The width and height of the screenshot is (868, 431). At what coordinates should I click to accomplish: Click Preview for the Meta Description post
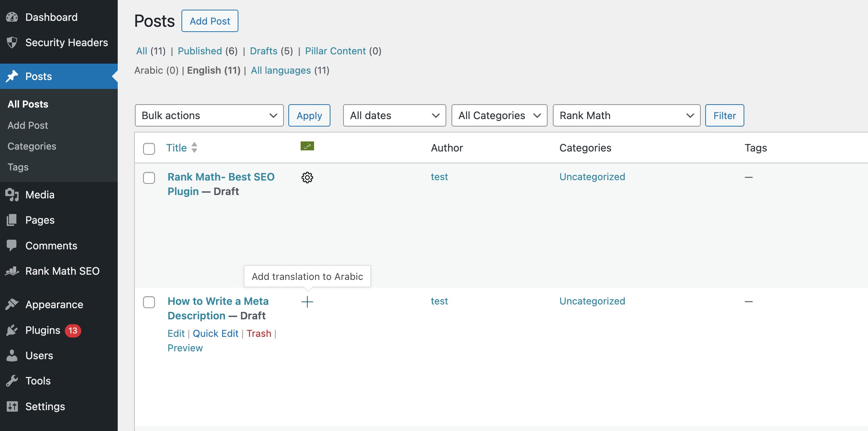pyautogui.click(x=185, y=348)
